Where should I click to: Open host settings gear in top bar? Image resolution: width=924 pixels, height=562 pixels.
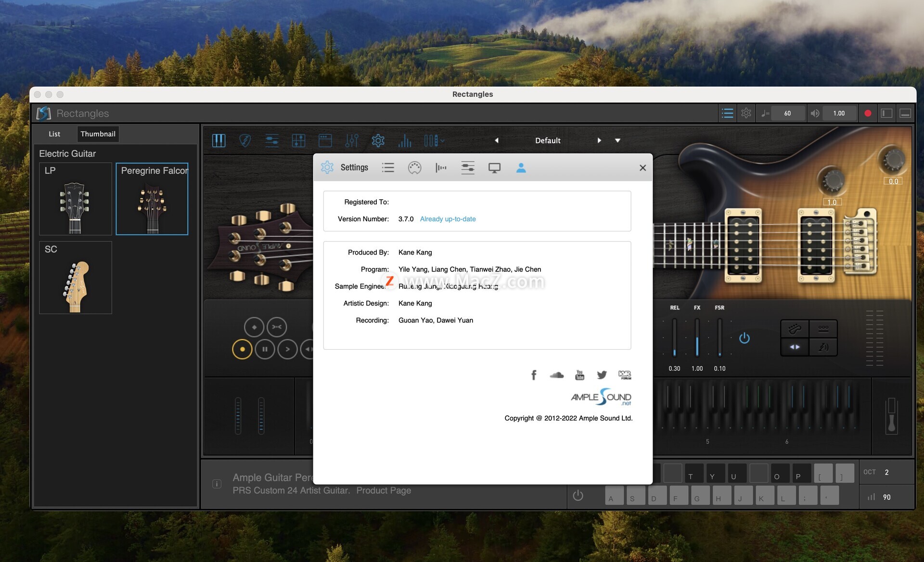coord(746,113)
